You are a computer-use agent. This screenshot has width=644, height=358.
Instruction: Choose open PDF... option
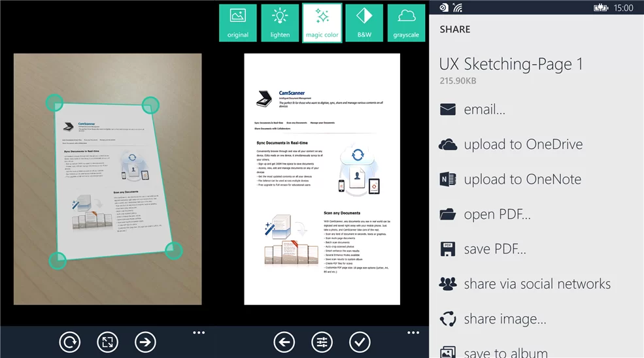click(498, 214)
